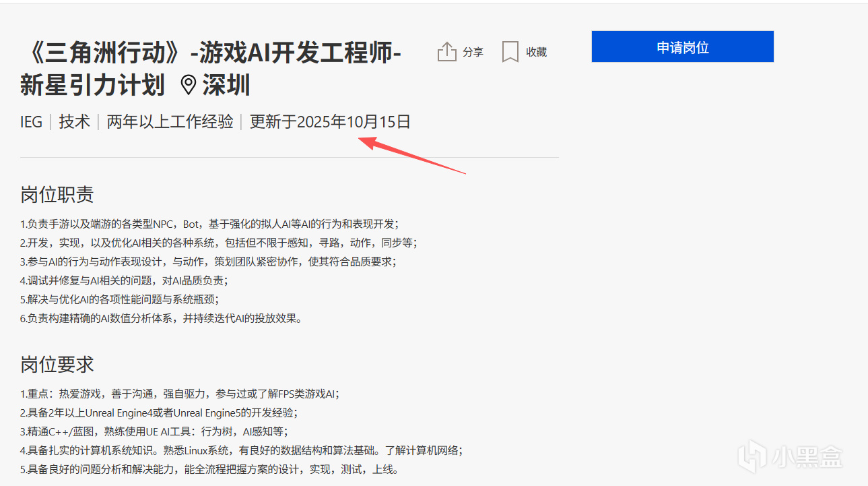Click responsibility line 5 about 性能问题与系统瓶颈

click(x=119, y=299)
